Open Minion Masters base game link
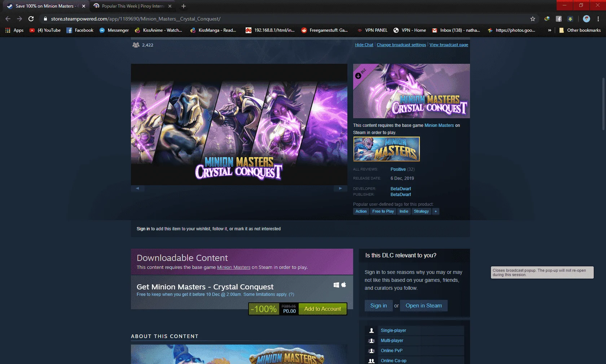The image size is (606, 364). (439, 125)
